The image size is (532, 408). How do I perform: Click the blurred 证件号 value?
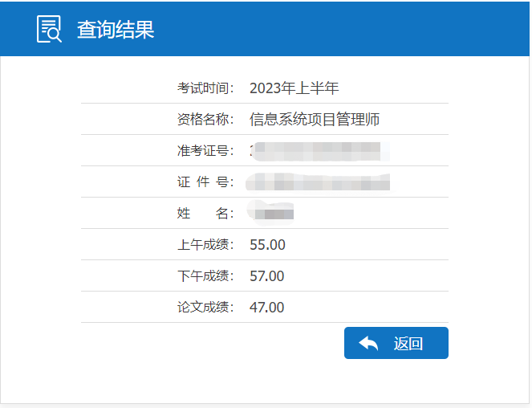(319, 182)
